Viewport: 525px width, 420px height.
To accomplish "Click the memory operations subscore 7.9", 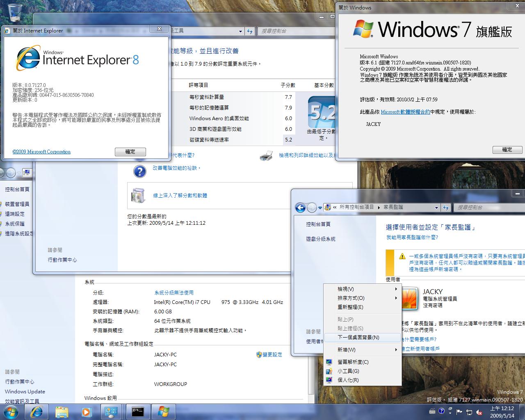I will 288,108.
